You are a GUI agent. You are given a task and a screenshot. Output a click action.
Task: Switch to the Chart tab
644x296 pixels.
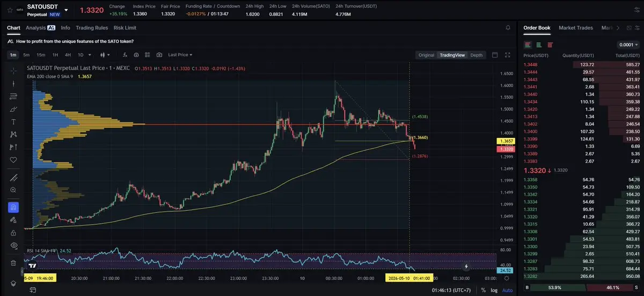click(13, 27)
